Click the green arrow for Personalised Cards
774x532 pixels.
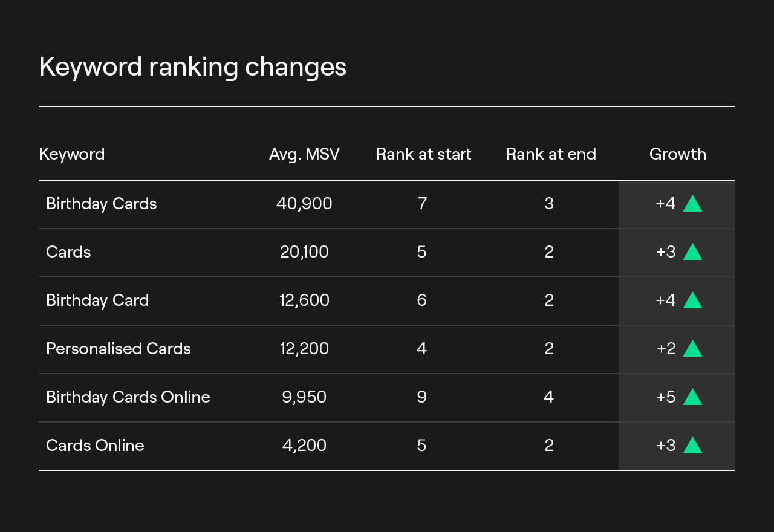[x=692, y=349]
